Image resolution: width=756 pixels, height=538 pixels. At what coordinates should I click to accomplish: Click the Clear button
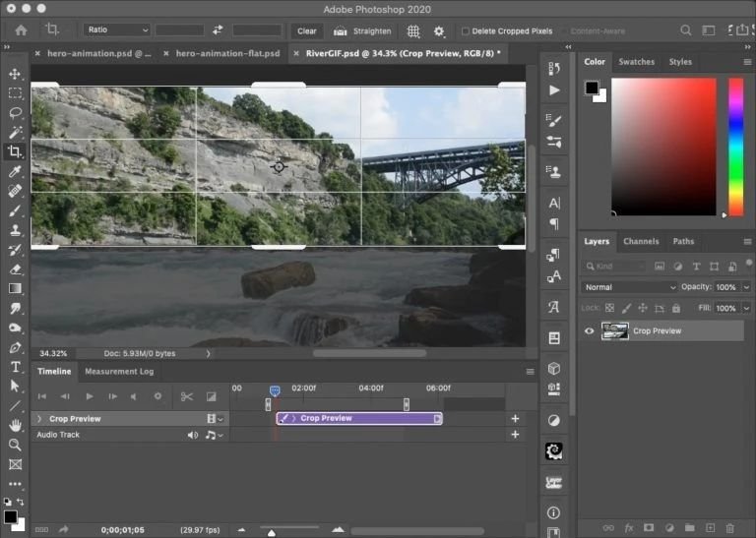pos(307,30)
